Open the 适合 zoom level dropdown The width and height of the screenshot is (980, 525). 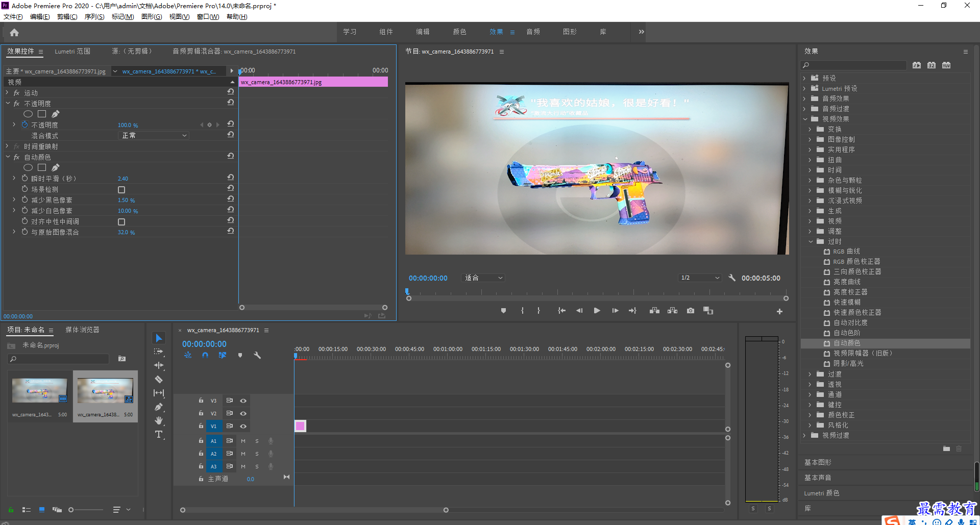(483, 278)
